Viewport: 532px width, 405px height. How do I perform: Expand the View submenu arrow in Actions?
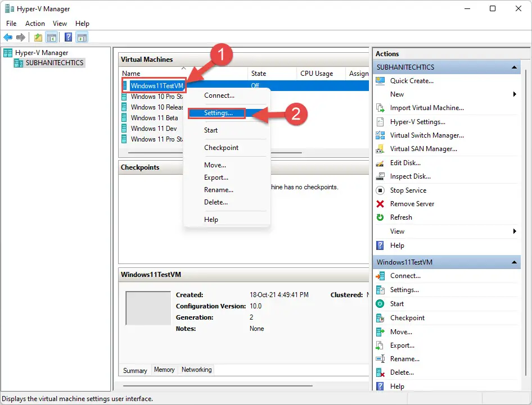pyautogui.click(x=515, y=231)
